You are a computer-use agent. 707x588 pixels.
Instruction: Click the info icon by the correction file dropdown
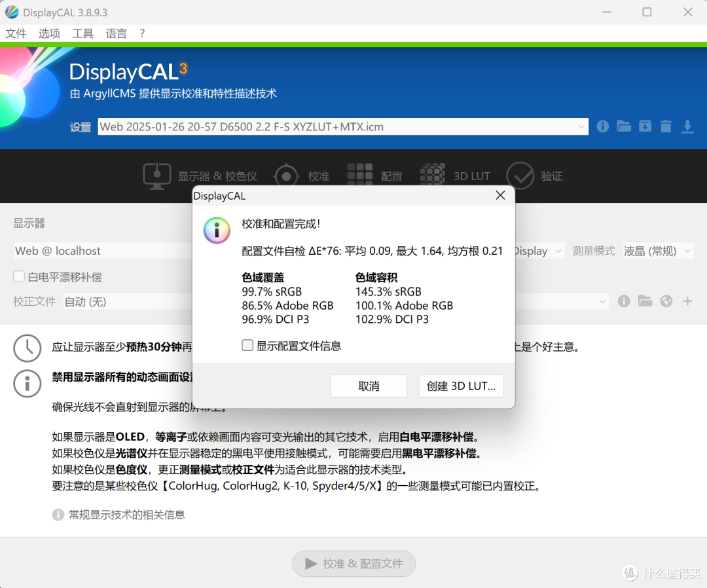[x=624, y=301]
